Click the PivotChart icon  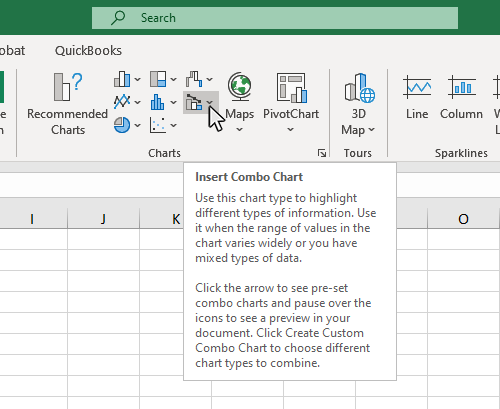click(x=291, y=88)
